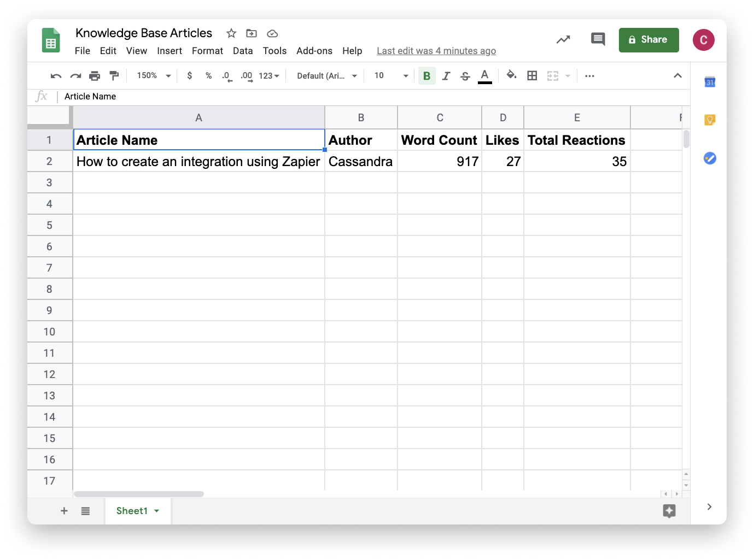Open Google Tasks side panel
Viewport: 754px width, 560px height.
(x=710, y=158)
